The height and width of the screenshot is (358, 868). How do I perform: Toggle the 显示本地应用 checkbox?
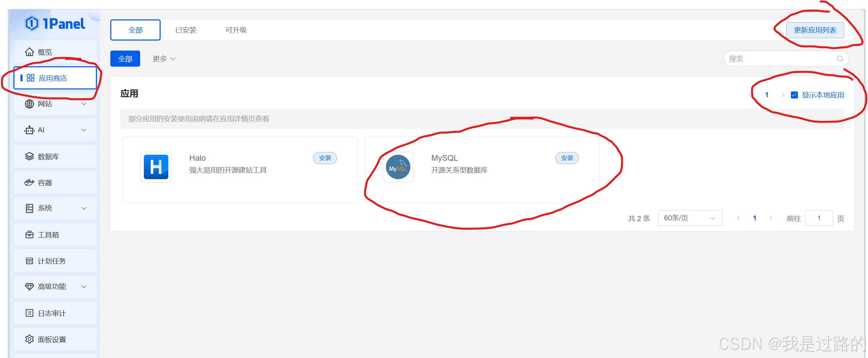[x=794, y=95]
